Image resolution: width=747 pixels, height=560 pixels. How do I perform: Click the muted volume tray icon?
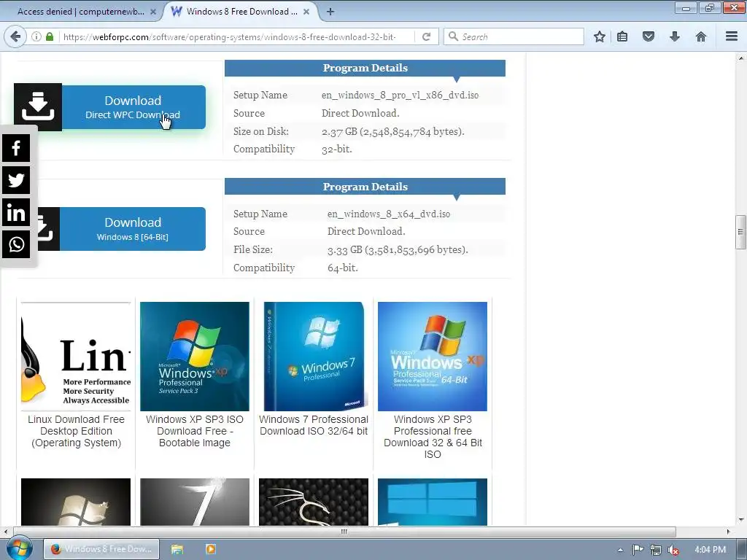(673, 550)
